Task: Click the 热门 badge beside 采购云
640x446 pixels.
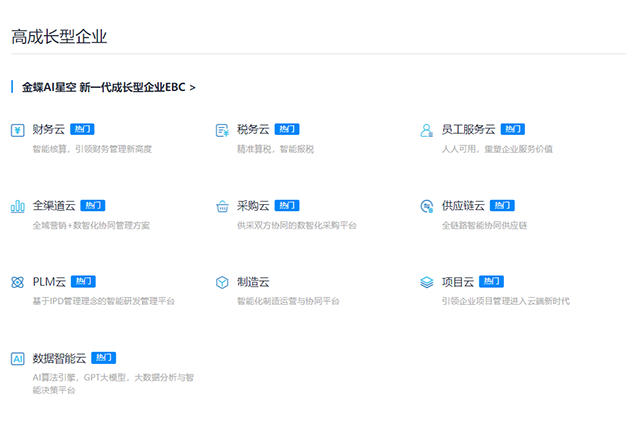Action: click(x=287, y=206)
